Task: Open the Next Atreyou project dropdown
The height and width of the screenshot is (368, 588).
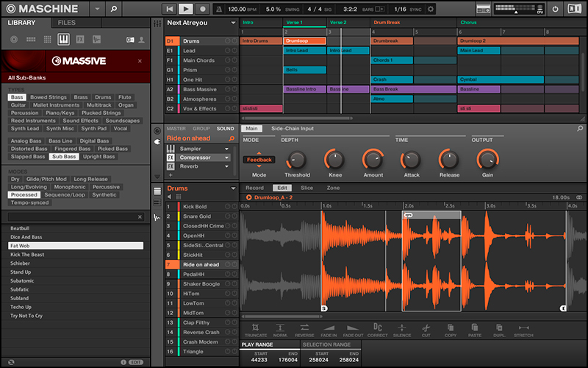Action: pos(233,23)
